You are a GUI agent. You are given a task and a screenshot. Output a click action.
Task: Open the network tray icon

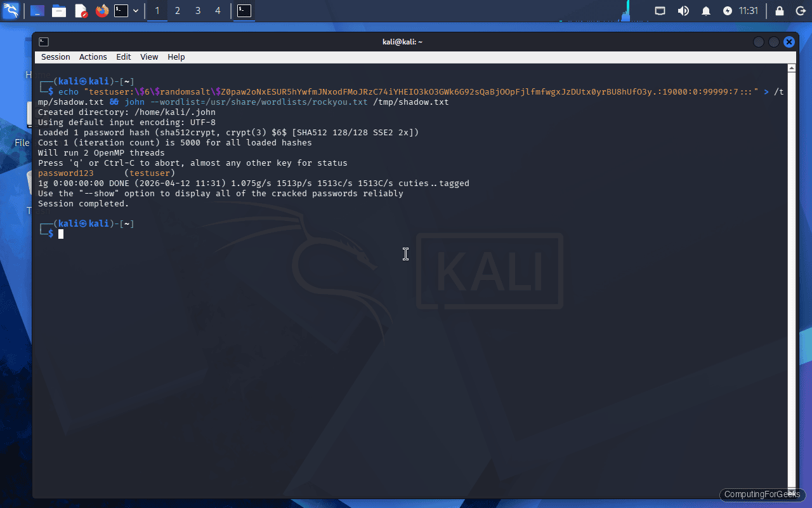[x=659, y=11]
